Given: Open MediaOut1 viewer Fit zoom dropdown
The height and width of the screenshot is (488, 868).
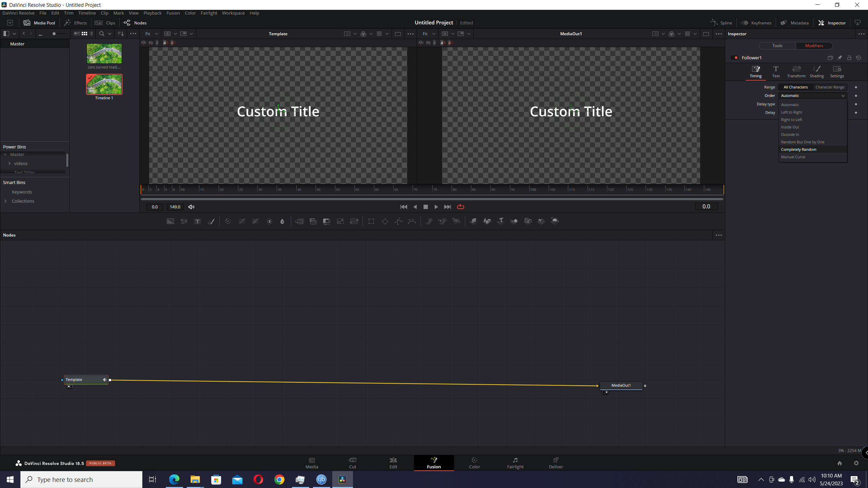Looking at the screenshot, I should pos(429,34).
